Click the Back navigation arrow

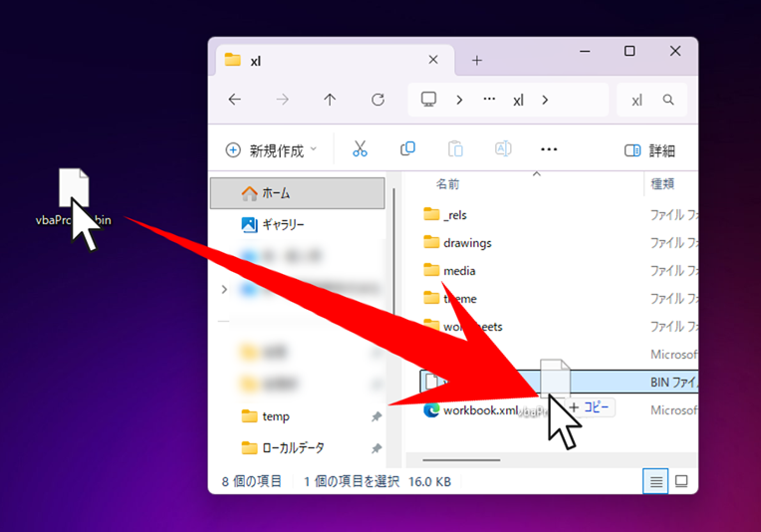235,100
